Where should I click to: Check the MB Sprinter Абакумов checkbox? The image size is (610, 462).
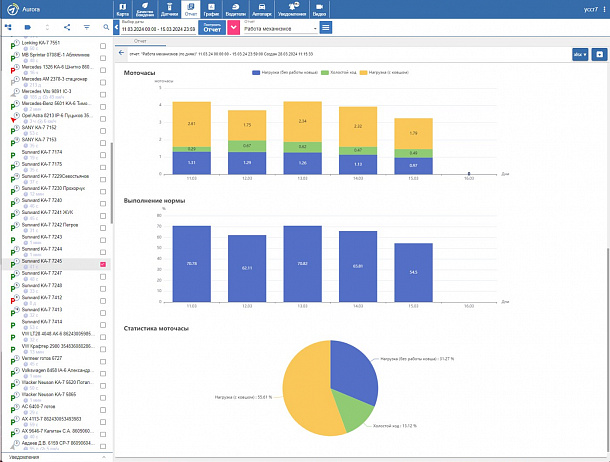tap(103, 58)
